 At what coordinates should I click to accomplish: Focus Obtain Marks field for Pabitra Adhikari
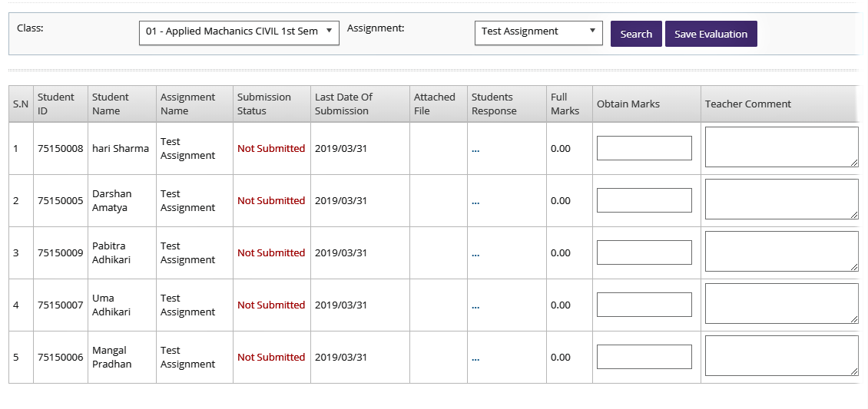pyautogui.click(x=644, y=252)
